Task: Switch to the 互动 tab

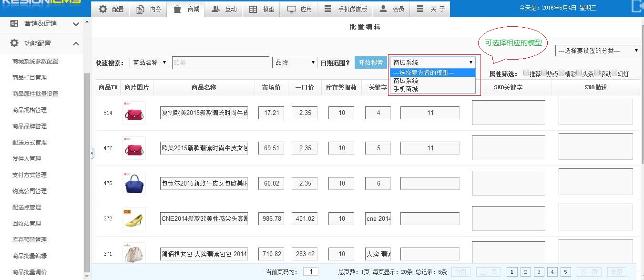Action: [224, 9]
